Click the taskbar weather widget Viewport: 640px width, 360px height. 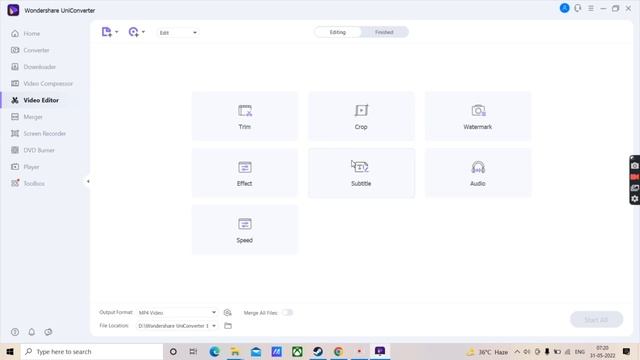[488, 351]
